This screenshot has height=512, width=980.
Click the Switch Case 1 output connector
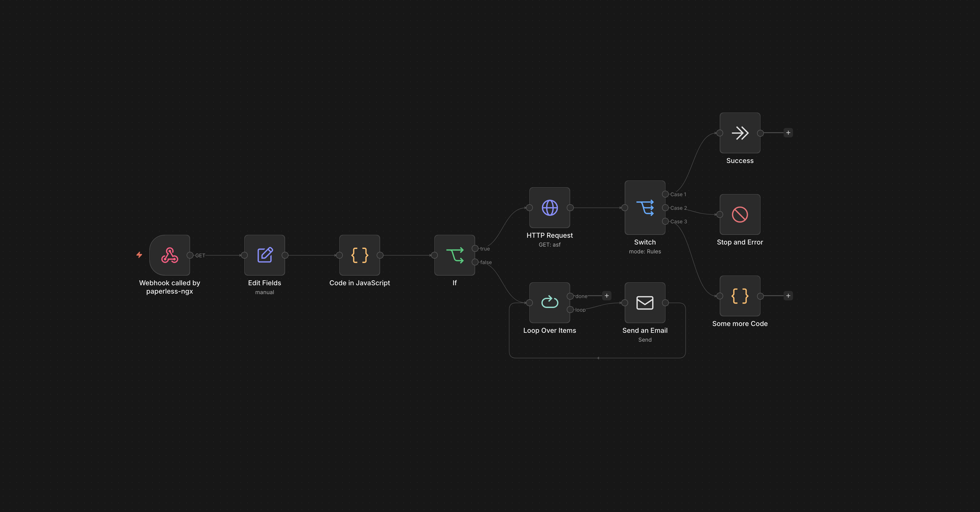coord(665,194)
